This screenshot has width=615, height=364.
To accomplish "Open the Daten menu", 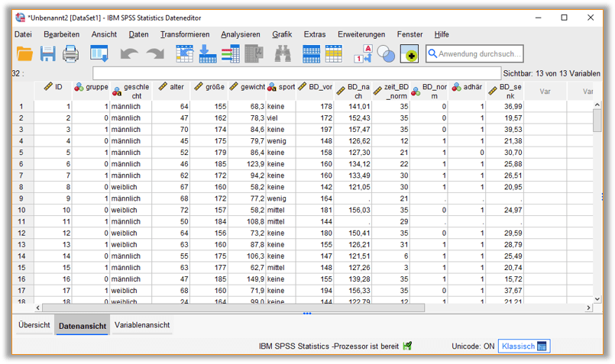I will (138, 34).
